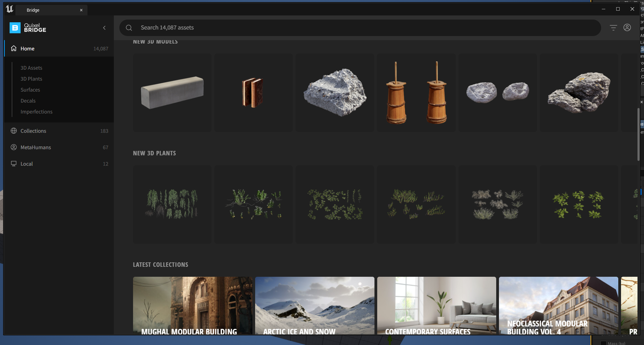Screen dimensions: 644x345
Task: Open the 3D Assets category
Action: click(x=31, y=68)
